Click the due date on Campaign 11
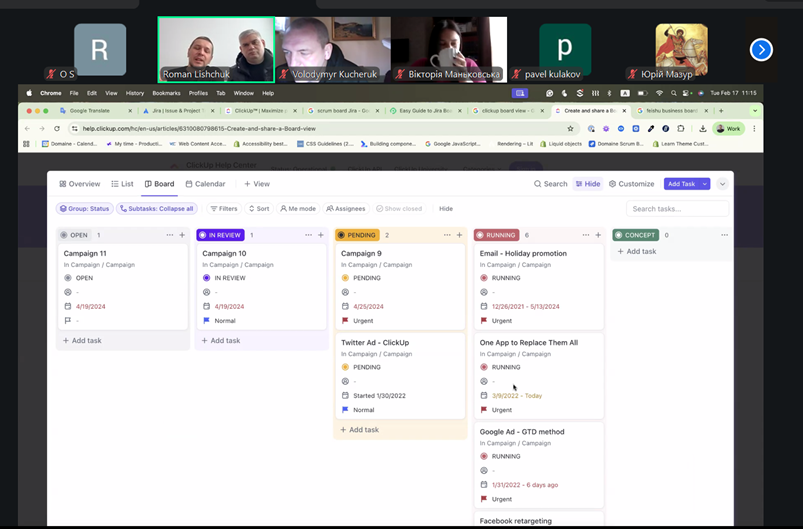This screenshot has height=529, width=803. (x=91, y=307)
